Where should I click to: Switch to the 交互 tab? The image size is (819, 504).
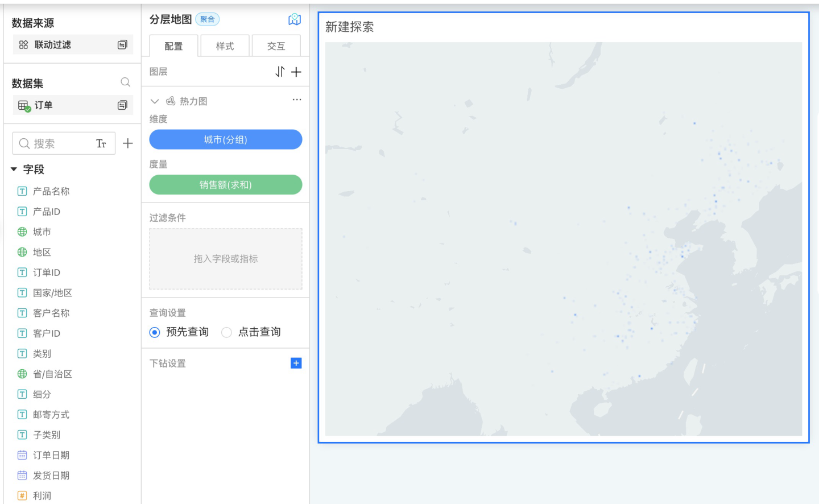point(276,46)
